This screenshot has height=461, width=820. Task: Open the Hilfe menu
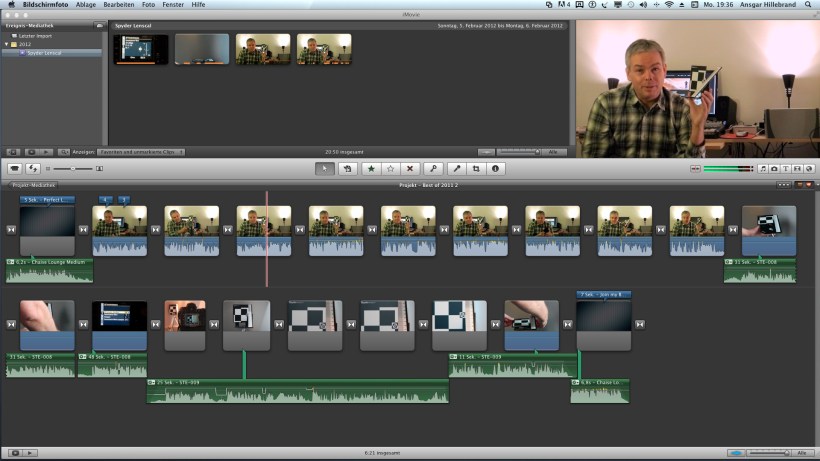coord(198,4)
